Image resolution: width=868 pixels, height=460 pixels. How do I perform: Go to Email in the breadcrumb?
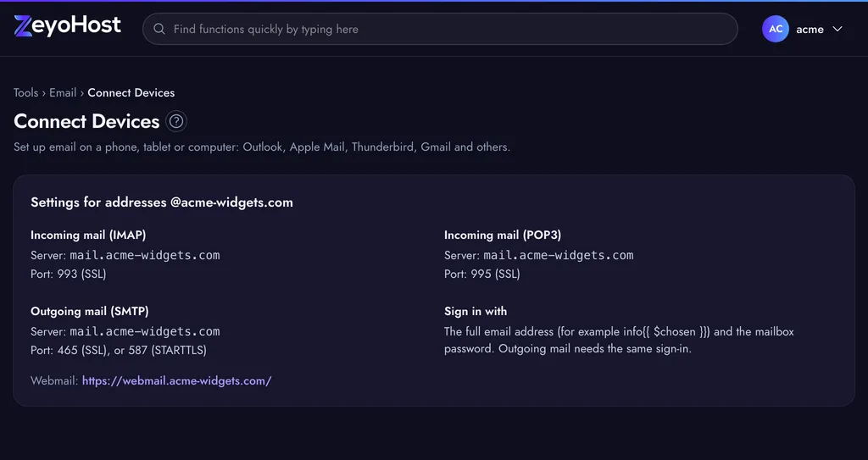[x=63, y=92]
